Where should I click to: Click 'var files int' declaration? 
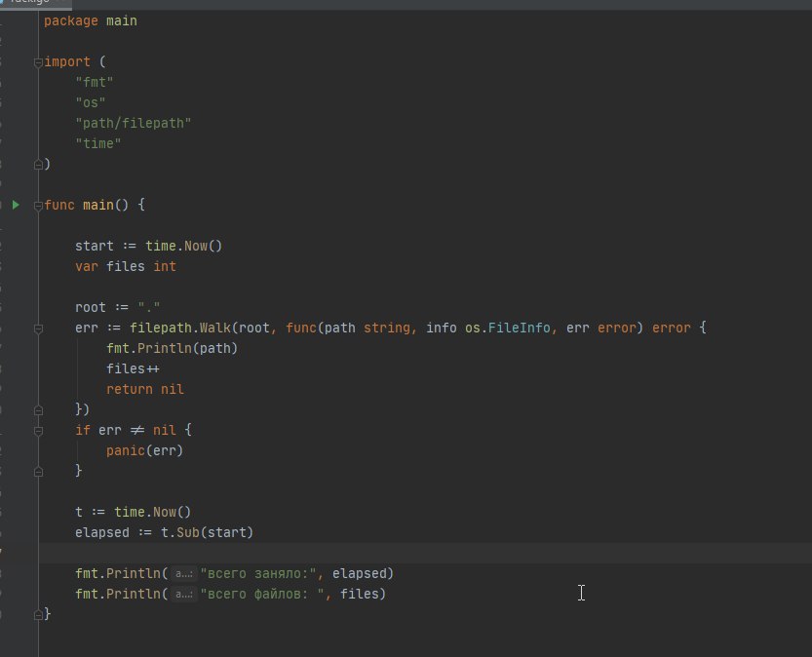coord(126,266)
